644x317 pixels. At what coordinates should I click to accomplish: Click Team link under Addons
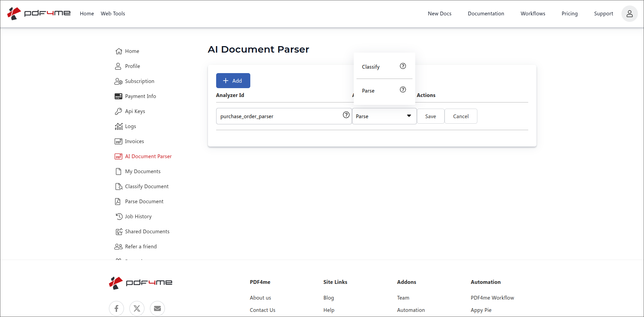[x=403, y=298]
